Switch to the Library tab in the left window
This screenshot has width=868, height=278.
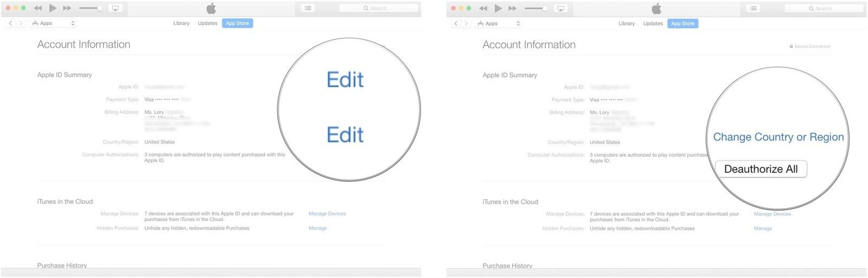coord(181,23)
